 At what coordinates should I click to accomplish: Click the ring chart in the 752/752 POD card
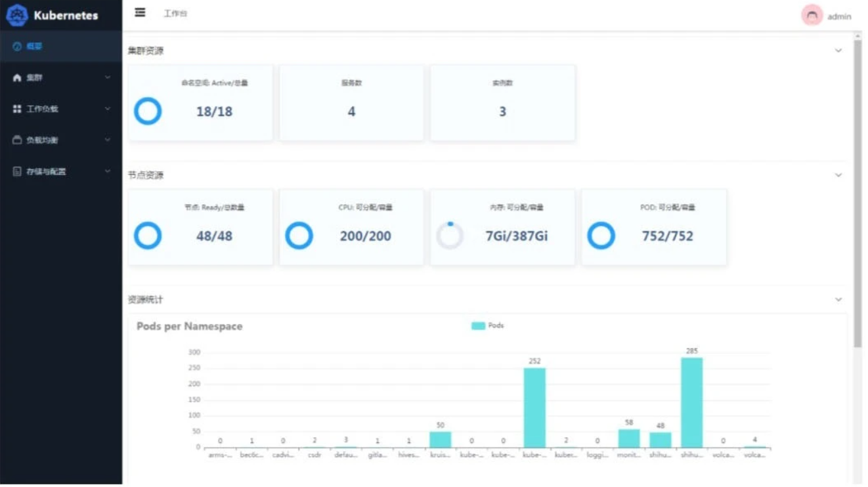click(601, 236)
